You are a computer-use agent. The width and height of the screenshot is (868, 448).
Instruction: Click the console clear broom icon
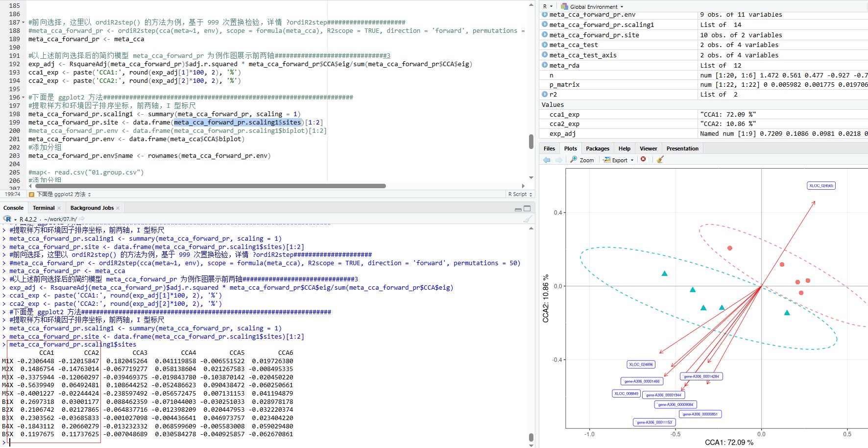pyautogui.click(x=528, y=219)
